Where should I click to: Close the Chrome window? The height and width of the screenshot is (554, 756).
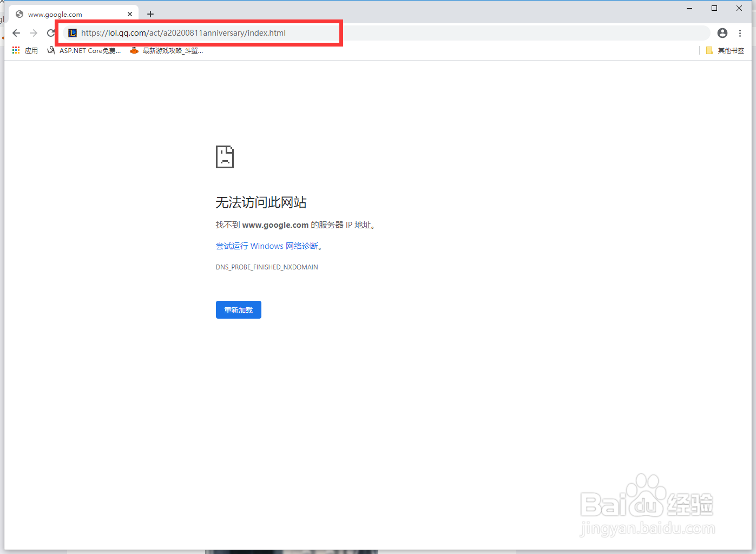pyautogui.click(x=739, y=8)
